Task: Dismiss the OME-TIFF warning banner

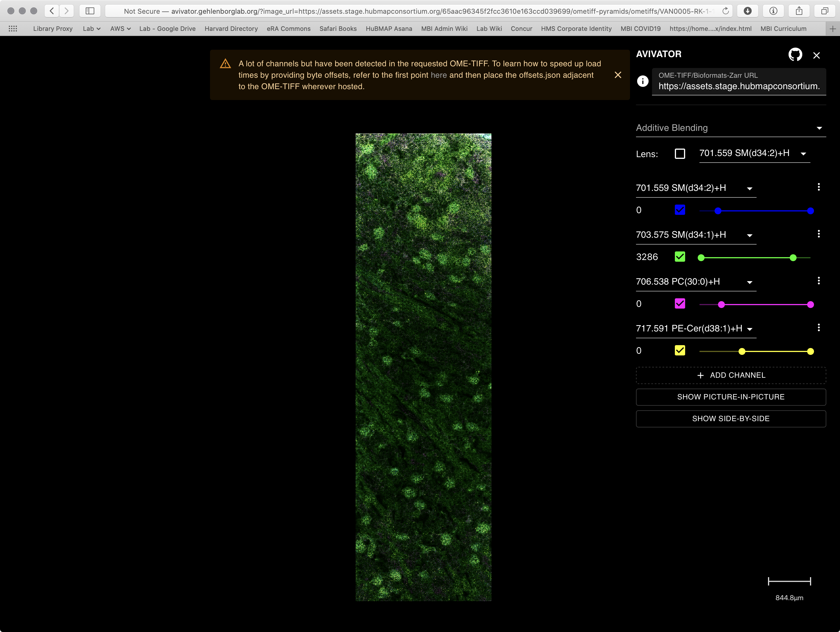Action: click(x=618, y=75)
